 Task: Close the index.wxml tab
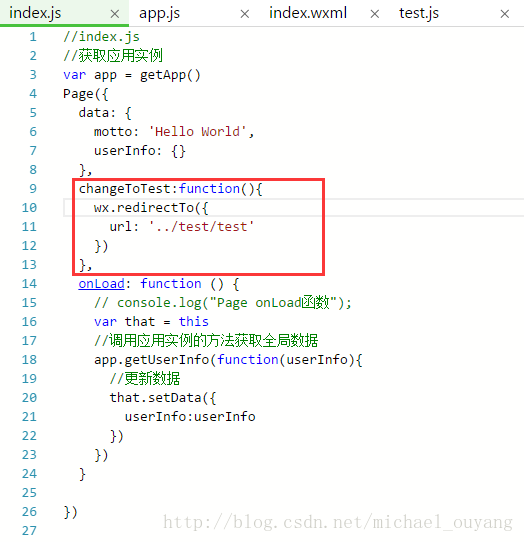coord(375,14)
